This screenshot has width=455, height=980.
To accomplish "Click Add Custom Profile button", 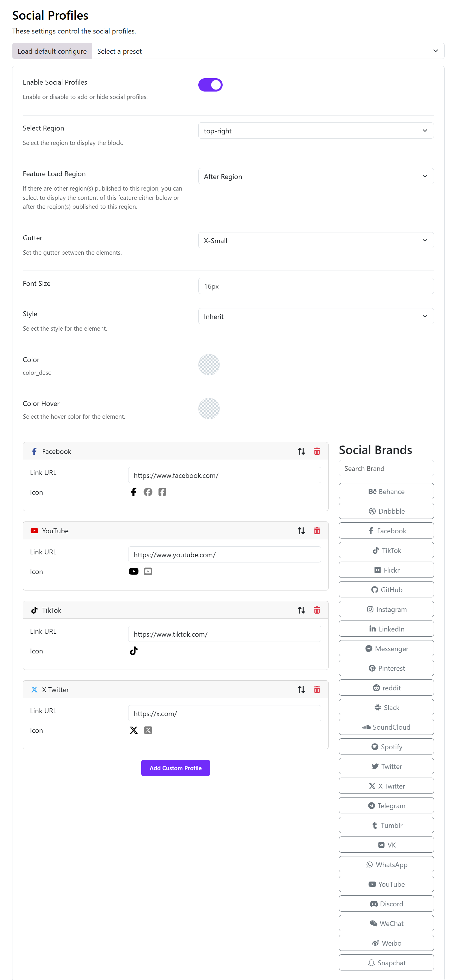I will point(175,768).
